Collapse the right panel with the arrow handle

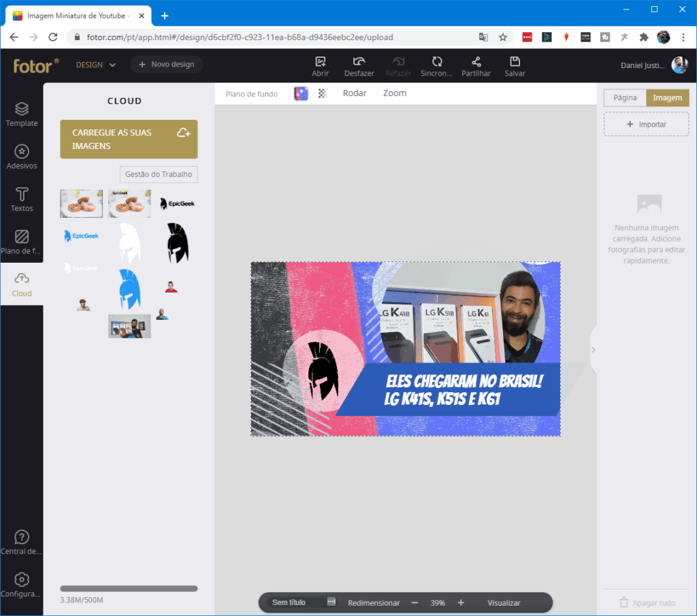[593, 349]
